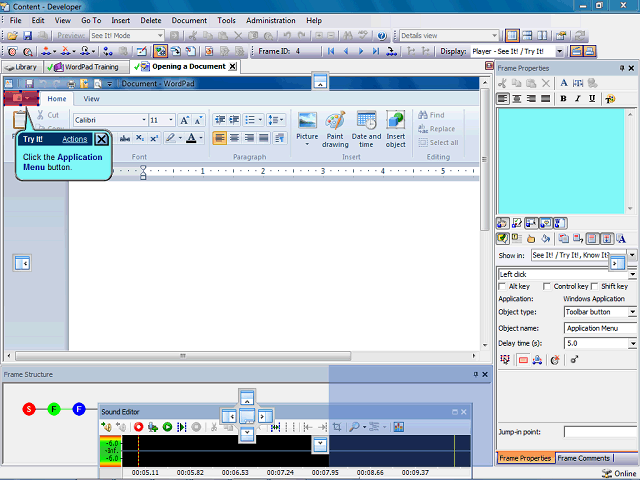Open the File menu
The height and width of the screenshot is (480, 640).
(x=16, y=20)
